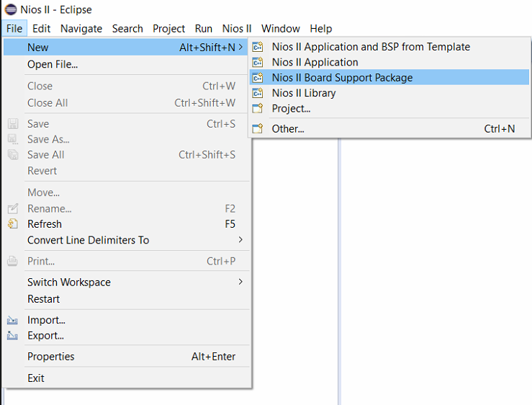Open the Window menu
This screenshot has width=532, height=405.
281,29
